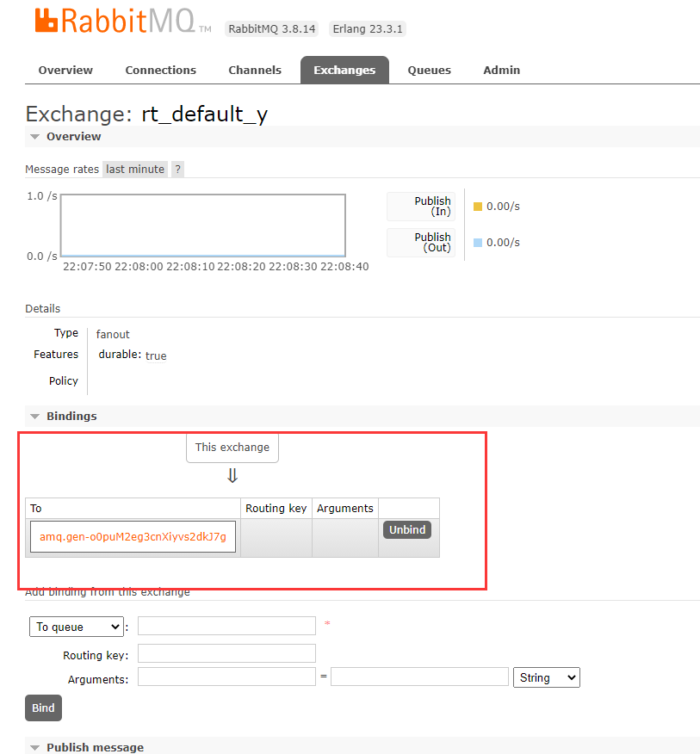Viewport: 700px width, 754px height.
Task: Open queue amq.gen-o0puM2eg3cnXiyvs2dkJ7g
Action: [133, 536]
